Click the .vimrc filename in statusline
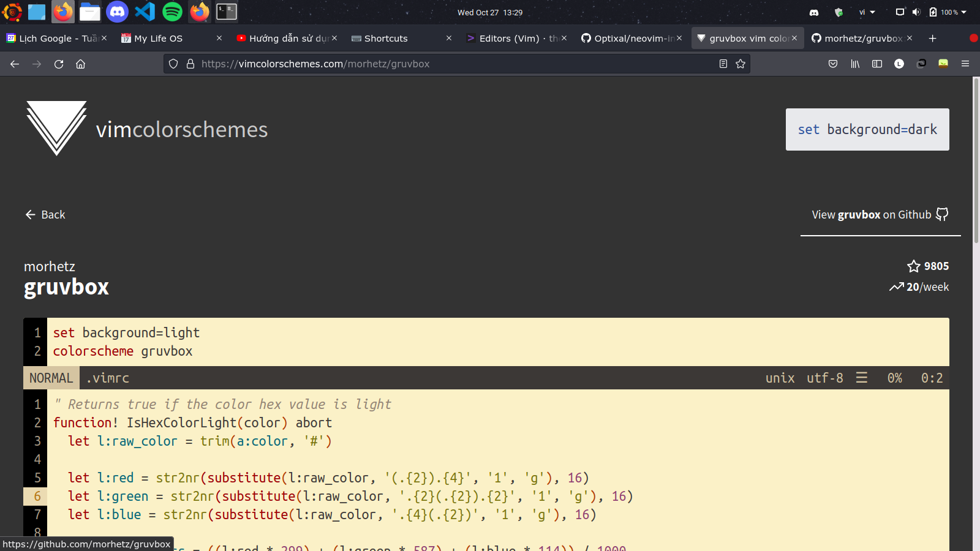The image size is (980, 551). [x=108, y=378]
